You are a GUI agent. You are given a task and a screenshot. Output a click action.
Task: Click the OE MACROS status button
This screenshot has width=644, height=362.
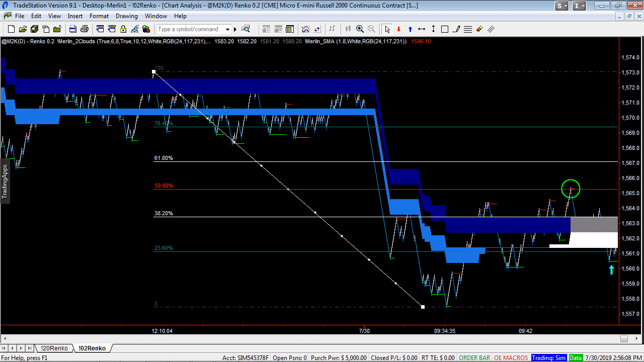511,358
